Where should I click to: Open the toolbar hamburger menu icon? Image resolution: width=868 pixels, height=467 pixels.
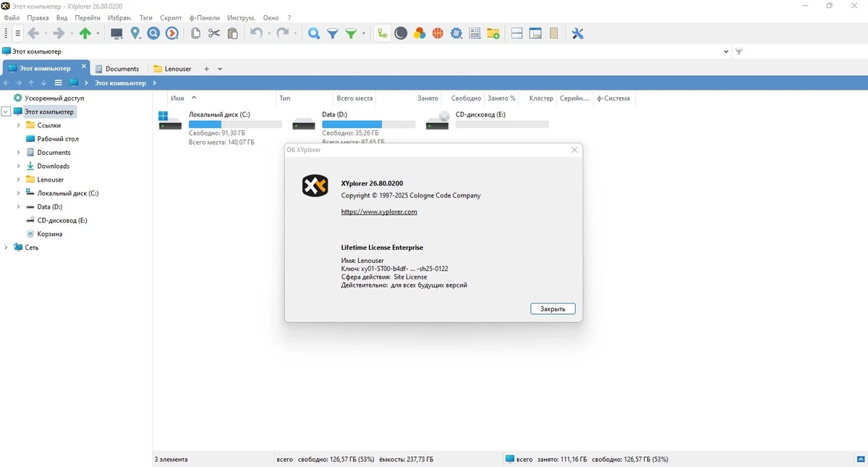click(x=18, y=33)
